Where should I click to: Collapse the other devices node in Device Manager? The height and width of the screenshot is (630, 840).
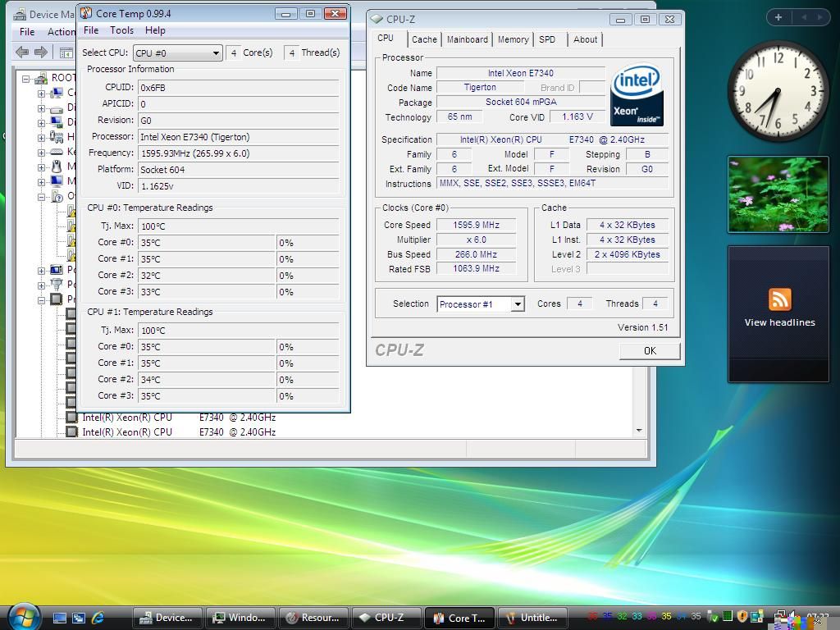coord(41,197)
